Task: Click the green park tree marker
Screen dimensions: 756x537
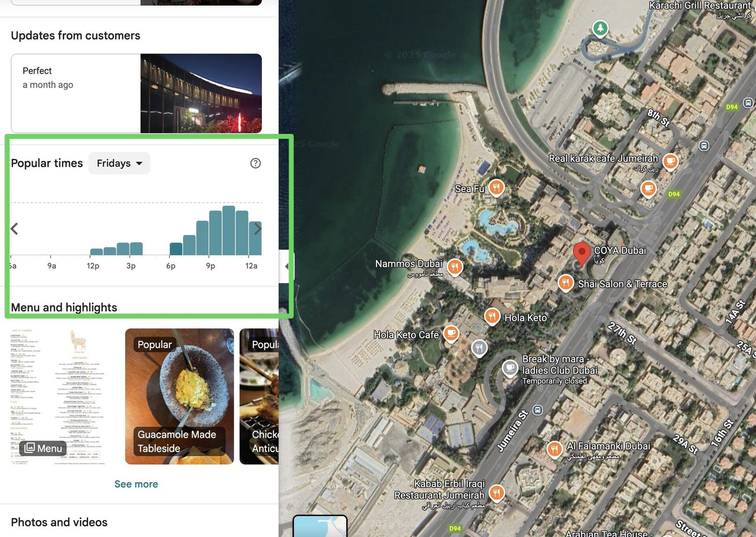Action: click(x=600, y=28)
